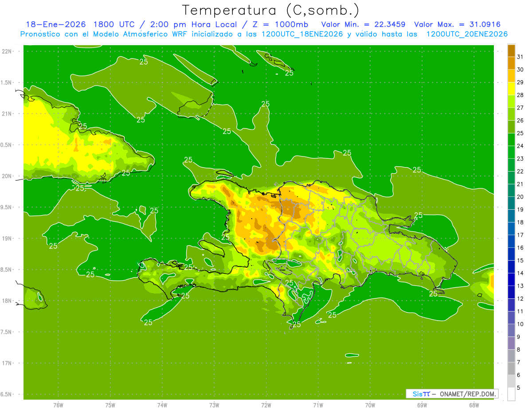
Task: Click the legend value '28'
Action: tap(520, 95)
